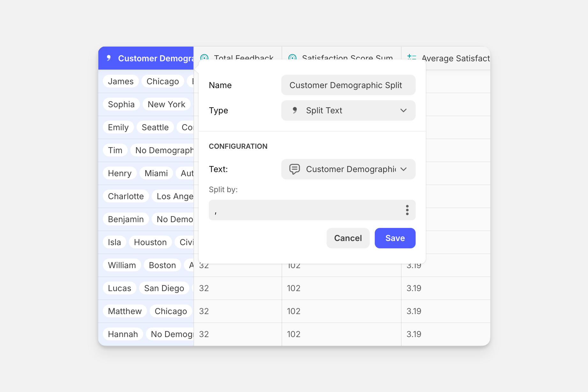The height and width of the screenshot is (392, 588).
Task: Click the Civi tag in Isla row
Action: (x=184, y=242)
